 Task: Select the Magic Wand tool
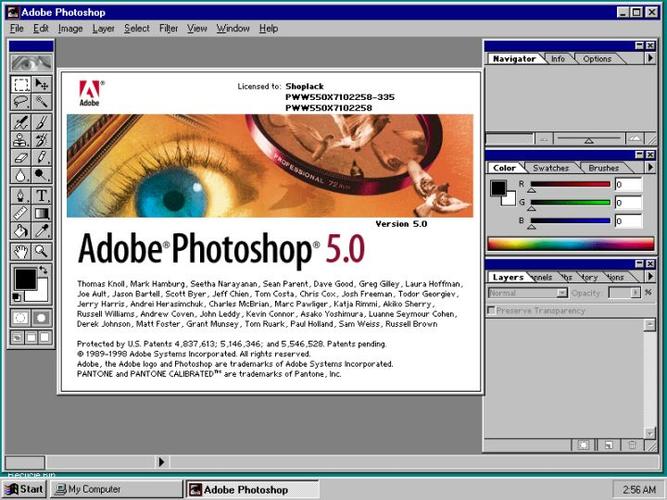point(41,102)
